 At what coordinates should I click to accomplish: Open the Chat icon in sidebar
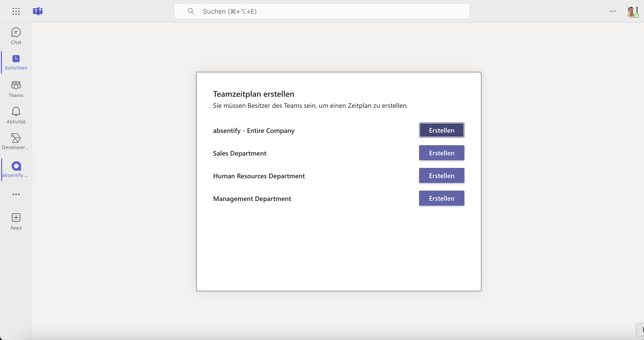[16, 32]
